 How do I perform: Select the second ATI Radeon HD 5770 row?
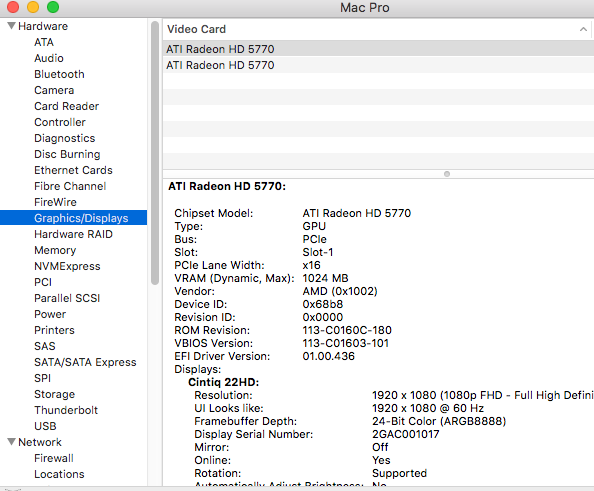(x=378, y=65)
